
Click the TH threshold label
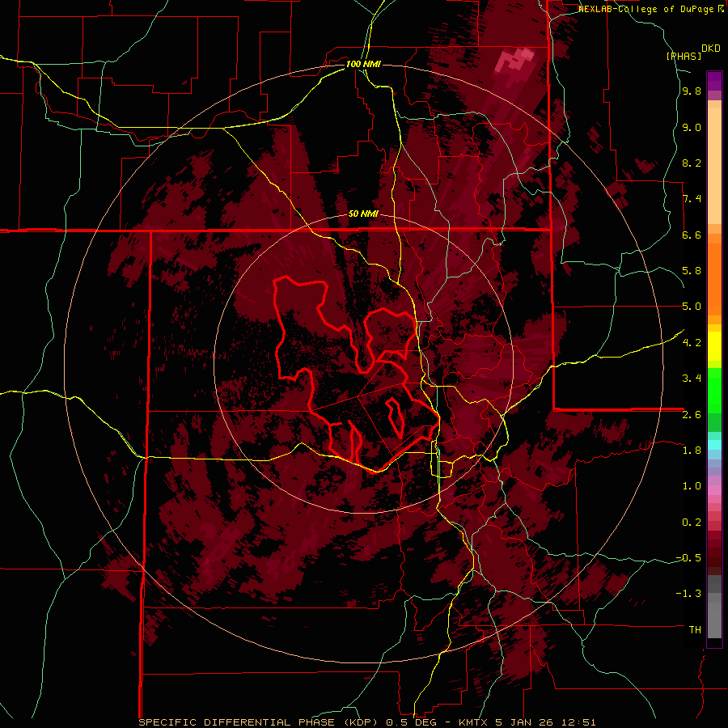coord(695,630)
